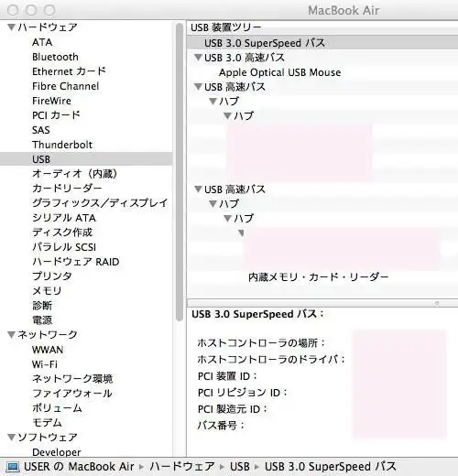This screenshot has height=476, width=458.
Task: Collapse the USB 高速バス node above 内蔵メモリ・カード・リーダー
Action: [198, 189]
